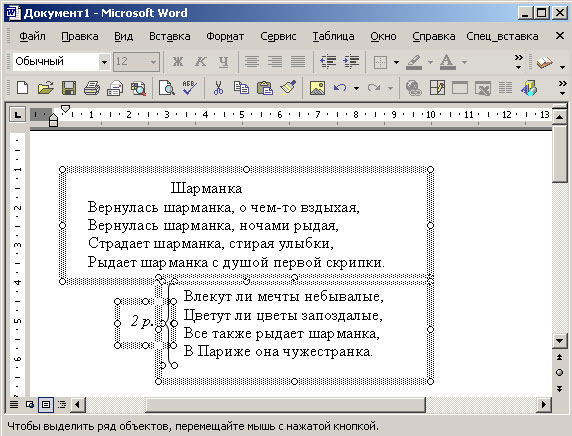Screen dimensions: 572x436
Task: Click vertical scrollbar down arrow
Action: point(559,341)
